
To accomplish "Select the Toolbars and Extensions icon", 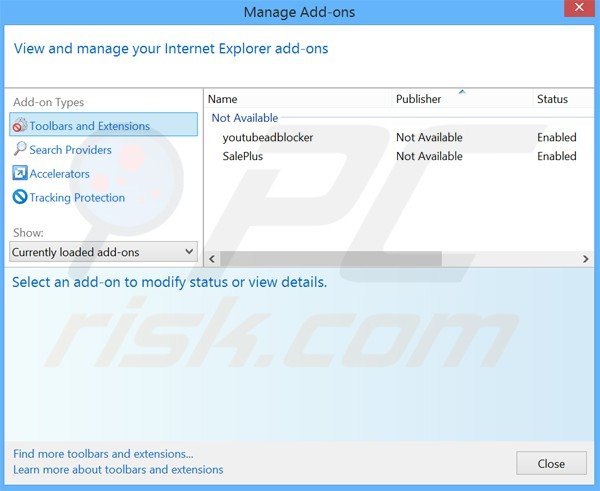I will pos(19,126).
